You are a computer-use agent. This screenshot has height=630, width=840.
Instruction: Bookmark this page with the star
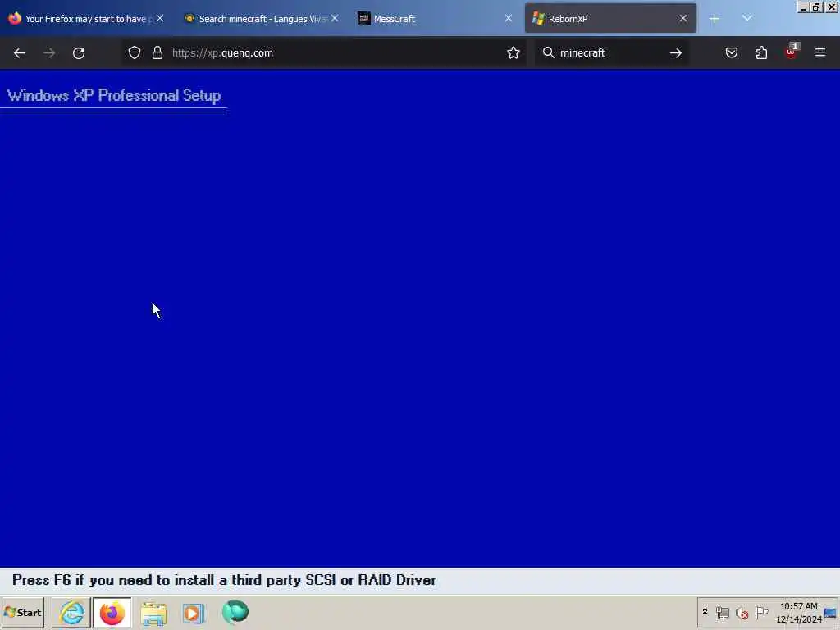pos(514,52)
